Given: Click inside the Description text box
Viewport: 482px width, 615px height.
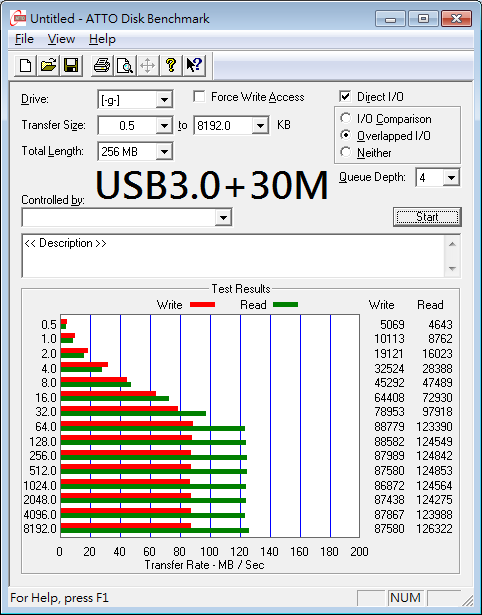Looking at the screenshot, I should (234, 256).
